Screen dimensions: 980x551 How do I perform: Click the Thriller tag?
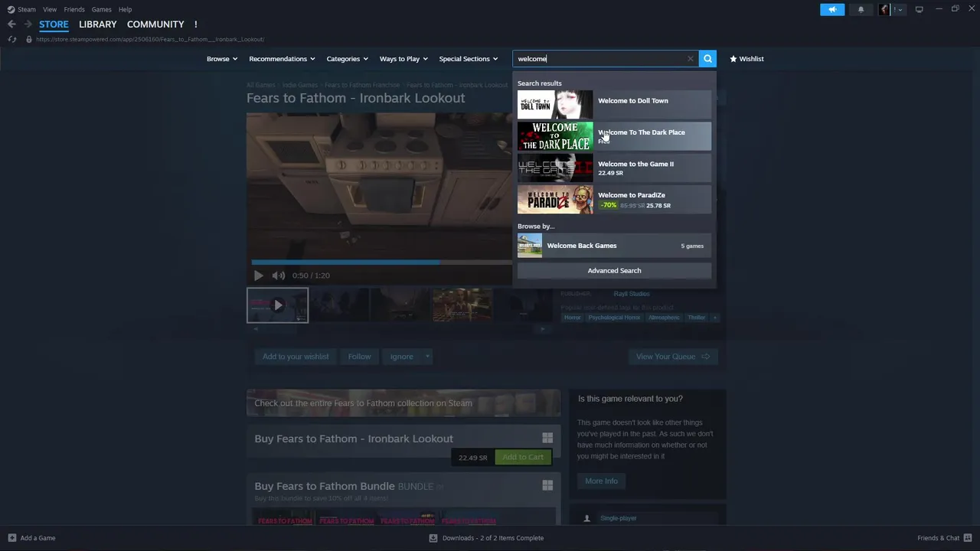coord(696,318)
